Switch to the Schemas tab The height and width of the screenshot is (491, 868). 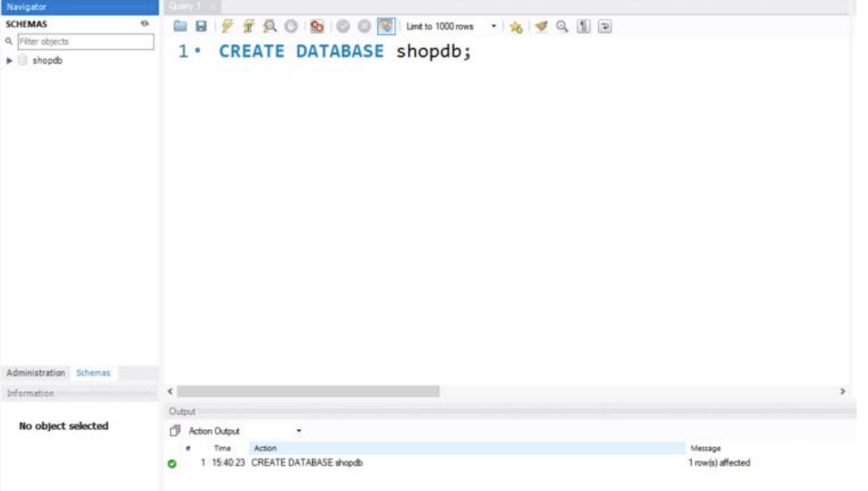click(93, 372)
